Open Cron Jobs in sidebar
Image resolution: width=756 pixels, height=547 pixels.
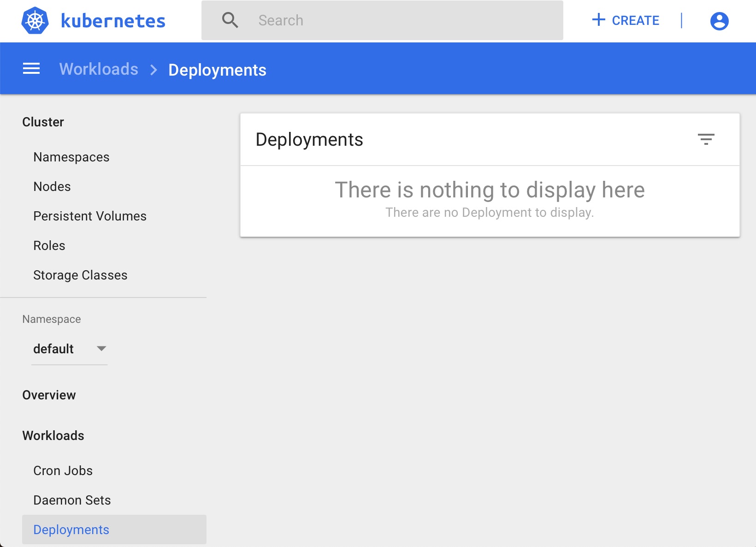[63, 470]
